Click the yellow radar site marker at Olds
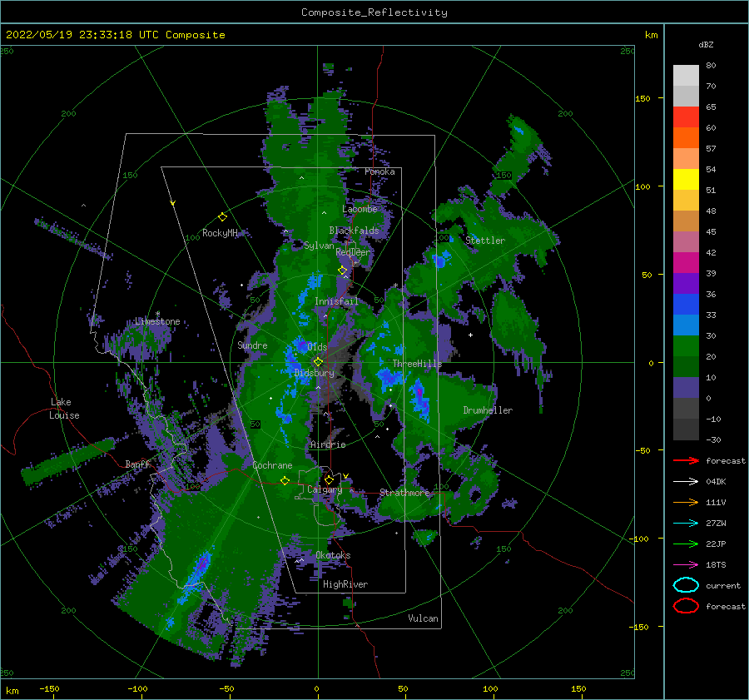This screenshot has width=749, height=700. (318, 362)
